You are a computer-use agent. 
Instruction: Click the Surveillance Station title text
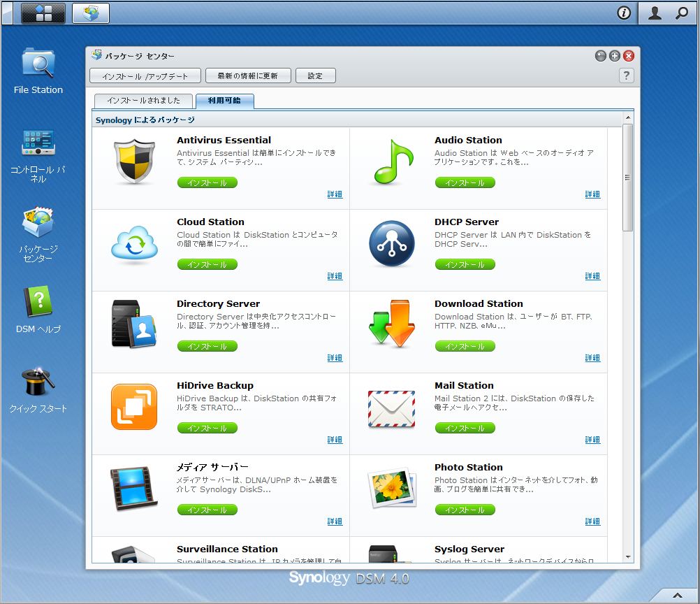[x=227, y=549]
